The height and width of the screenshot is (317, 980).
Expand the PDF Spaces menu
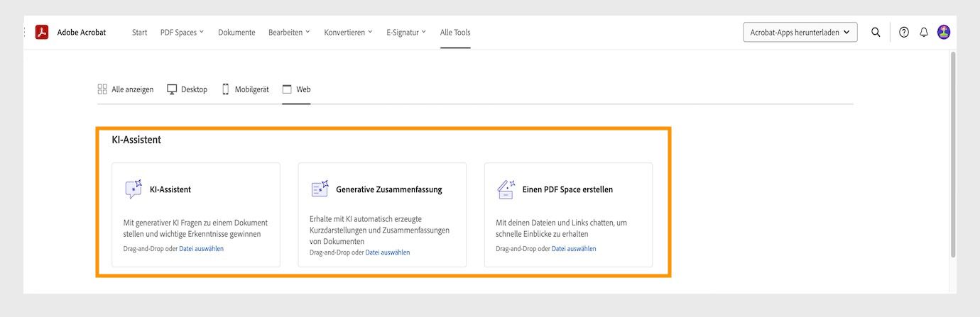pos(183,32)
